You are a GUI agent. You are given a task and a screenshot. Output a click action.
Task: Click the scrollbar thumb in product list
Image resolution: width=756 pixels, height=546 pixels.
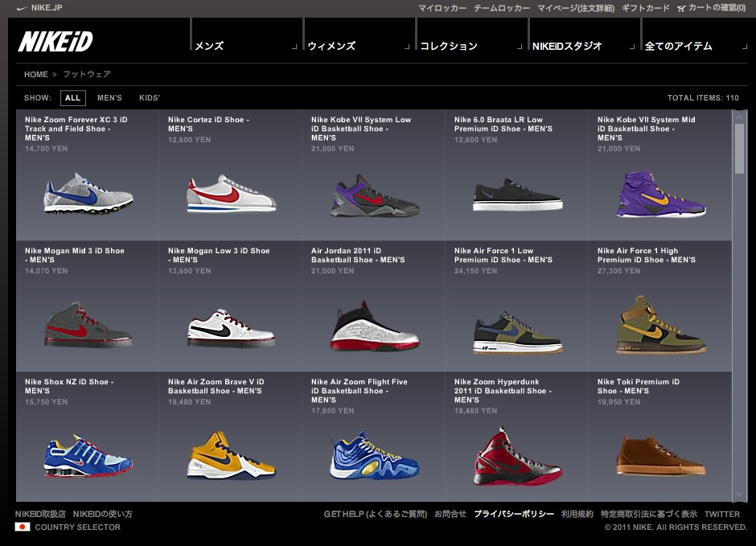coord(739,149)
